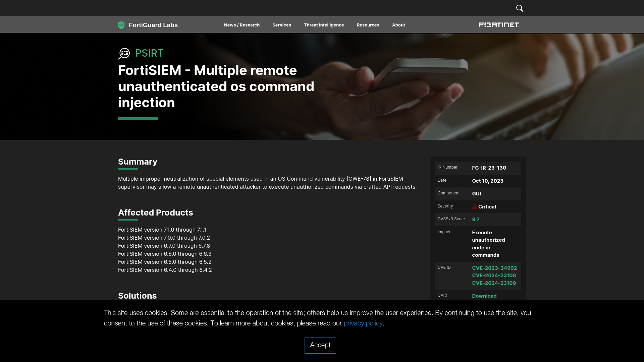Image resolution: width=644 pixels, height=362 pixels.
Task: Click the red Critical severity warning icon
Action: [474, 207]
